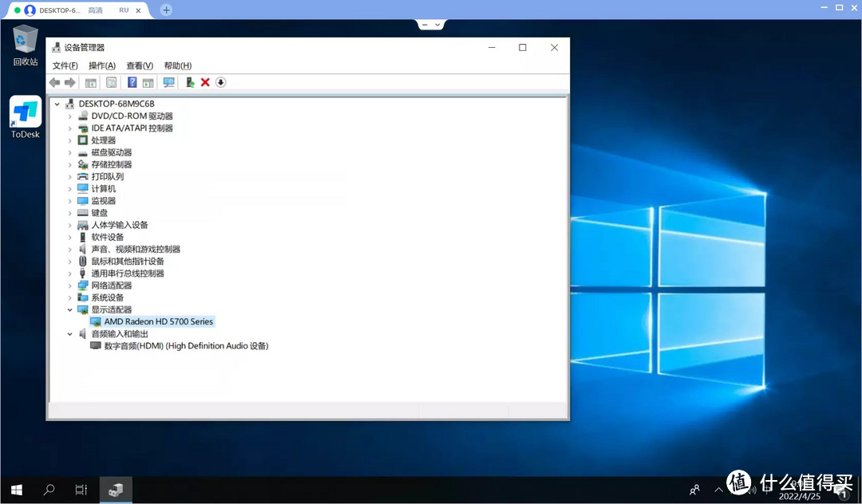
Task: Click the show/hide console tree toolbar icon
Action: click(91, 82)
